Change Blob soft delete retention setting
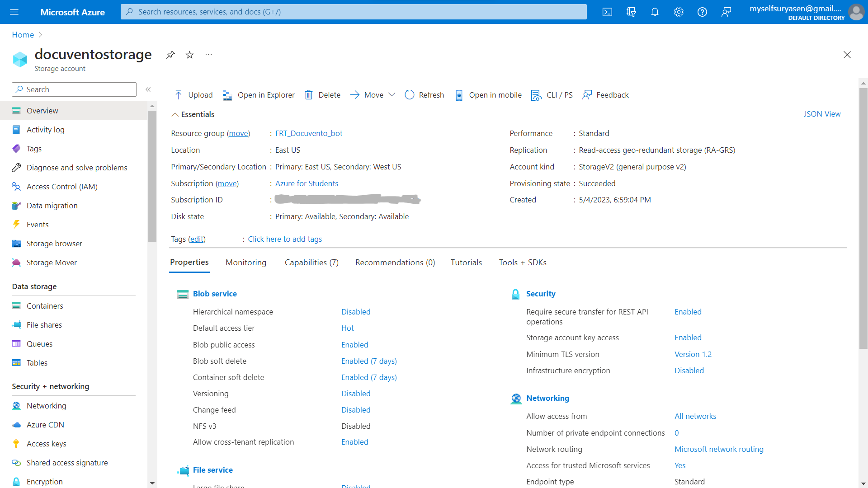 (x=368, y=361)
